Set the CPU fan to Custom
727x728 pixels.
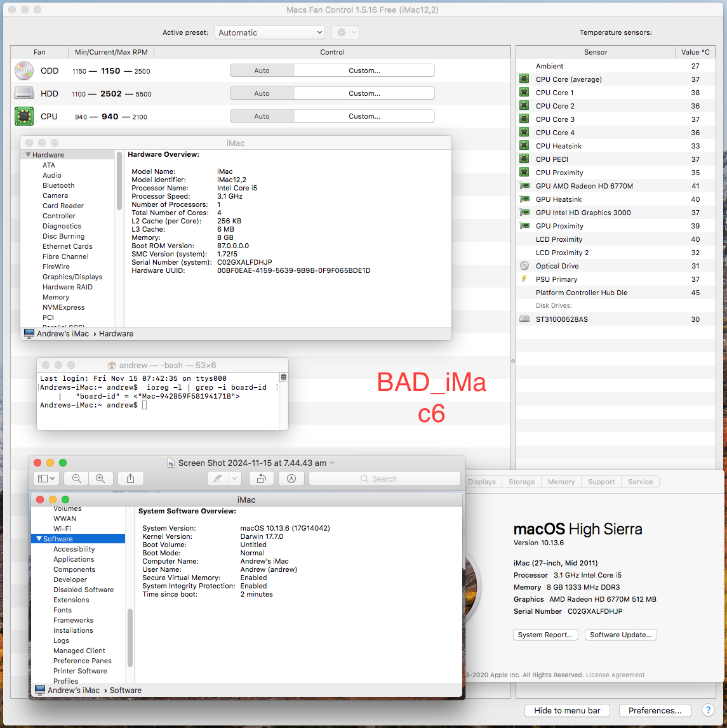coord(364,116)
